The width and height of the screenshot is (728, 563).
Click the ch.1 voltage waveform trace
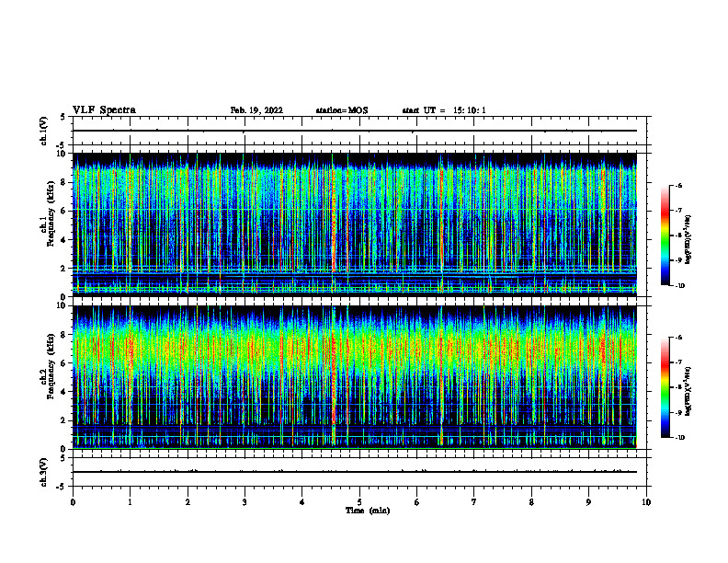click(355, 131)
